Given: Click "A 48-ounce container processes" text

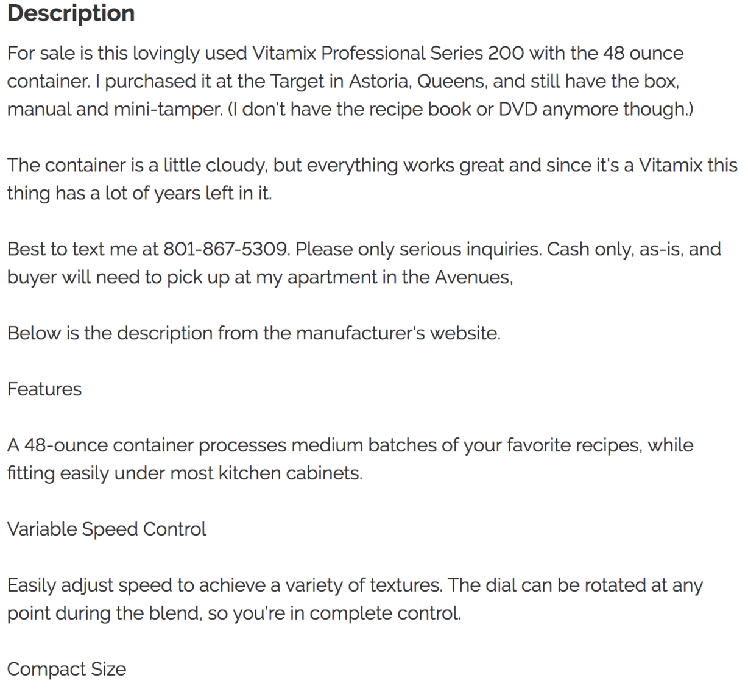Looking at the screenshot, I should [x=146, y=445].
